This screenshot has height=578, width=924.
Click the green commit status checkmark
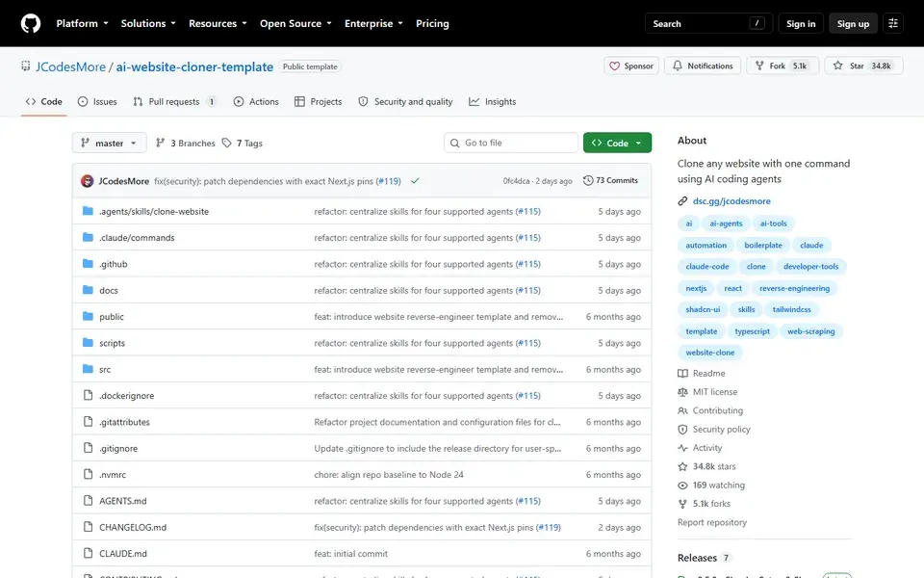point(415,181)
